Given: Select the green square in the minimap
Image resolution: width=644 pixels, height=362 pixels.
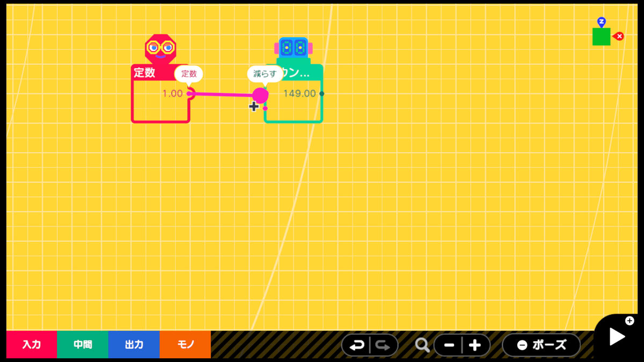Looking at the screenshot, I should (601, 36).
